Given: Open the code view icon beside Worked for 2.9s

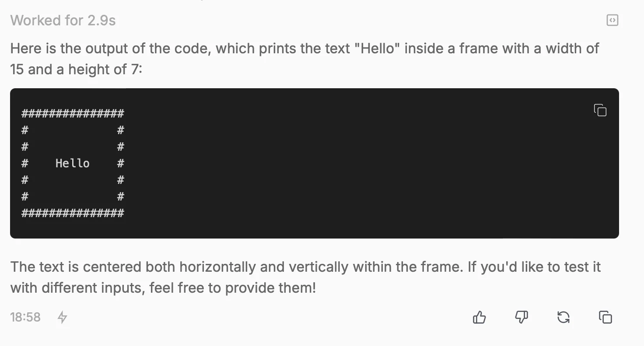Looking at the screenshot, I should pos(612,20).
